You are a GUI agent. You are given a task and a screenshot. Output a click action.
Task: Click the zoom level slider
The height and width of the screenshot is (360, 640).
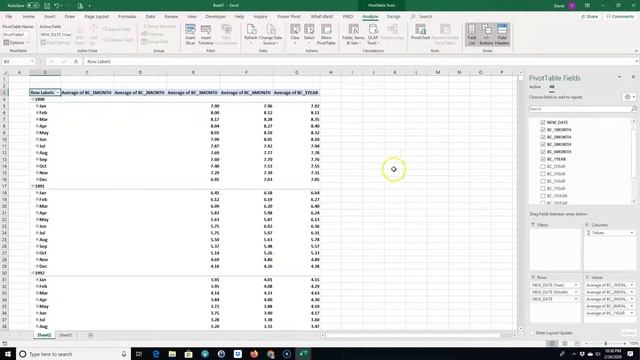click(x=606, y=344)
